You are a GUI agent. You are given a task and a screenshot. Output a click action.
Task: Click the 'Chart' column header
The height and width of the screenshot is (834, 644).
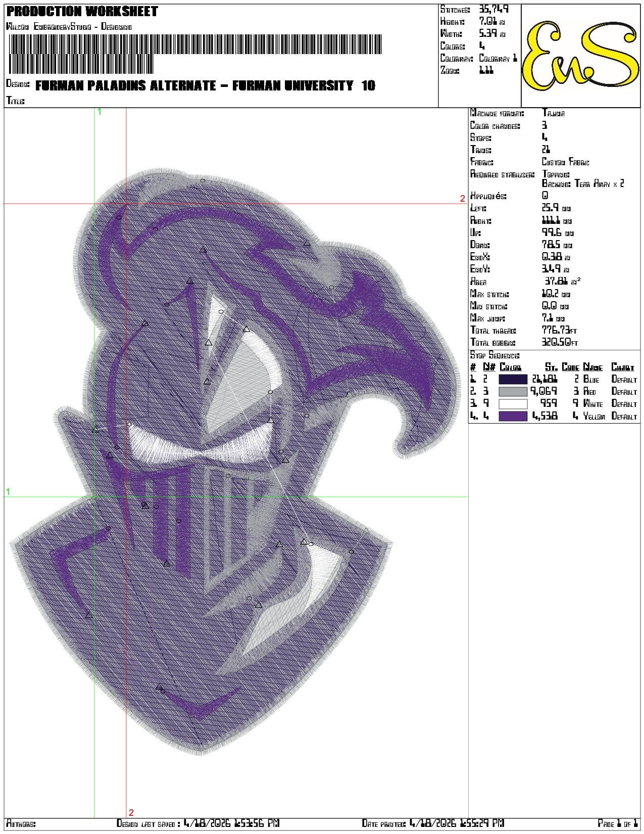pyautogui.click(x=622, y=367)
